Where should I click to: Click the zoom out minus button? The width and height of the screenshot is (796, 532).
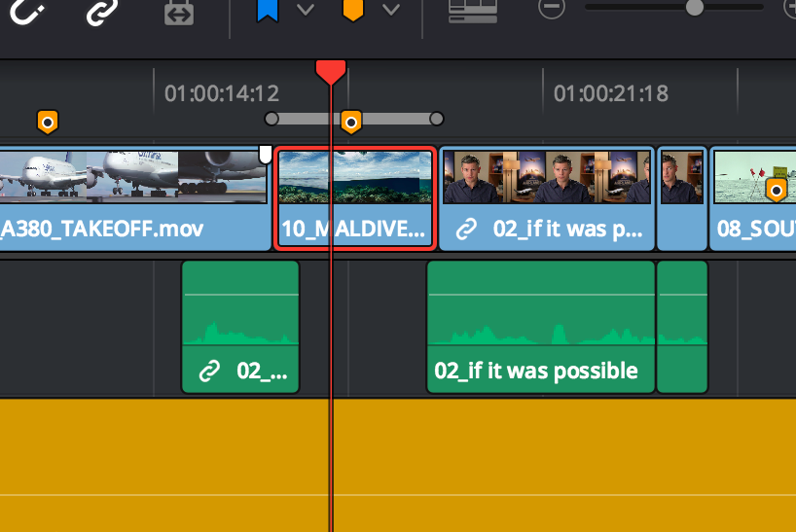[552, 8]
